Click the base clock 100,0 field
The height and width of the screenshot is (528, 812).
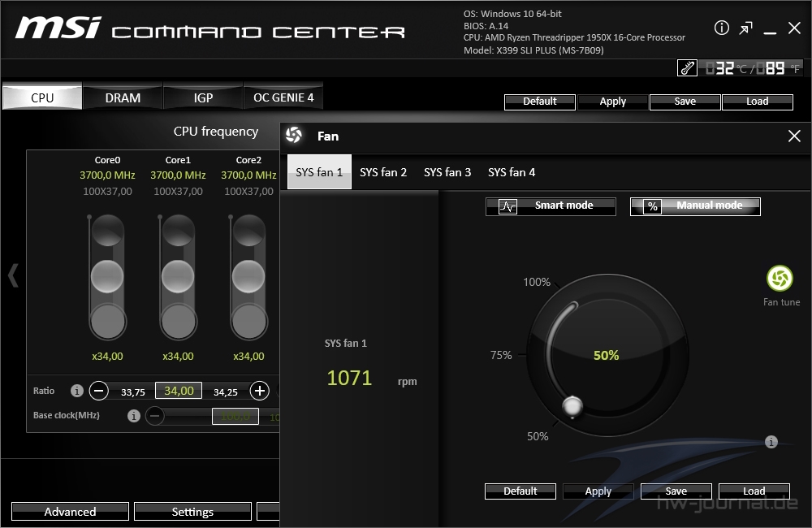pos(235,416)
